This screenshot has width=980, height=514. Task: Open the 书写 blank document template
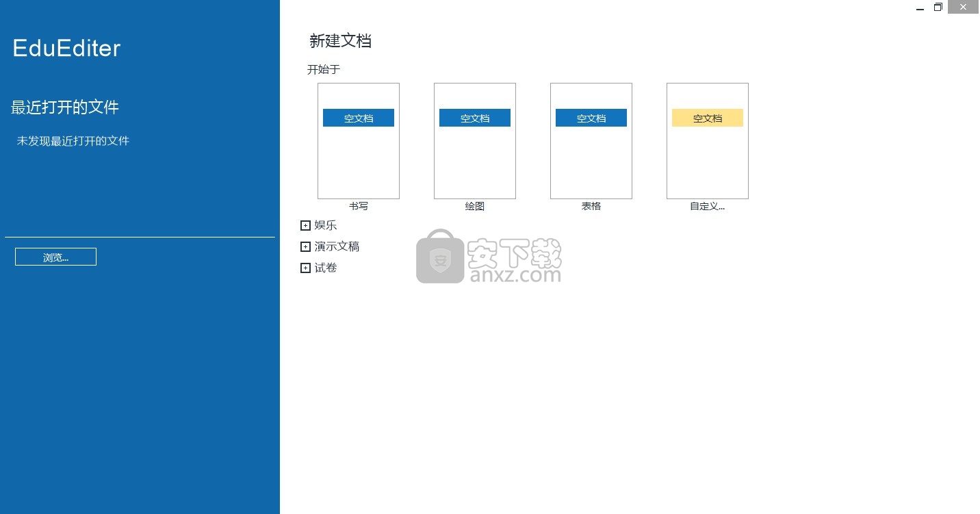[359, 141]
